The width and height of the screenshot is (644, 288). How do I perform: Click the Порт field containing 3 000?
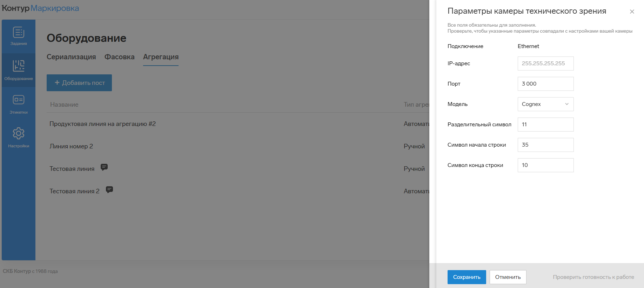pyautogui.click(x=545, y=84)
